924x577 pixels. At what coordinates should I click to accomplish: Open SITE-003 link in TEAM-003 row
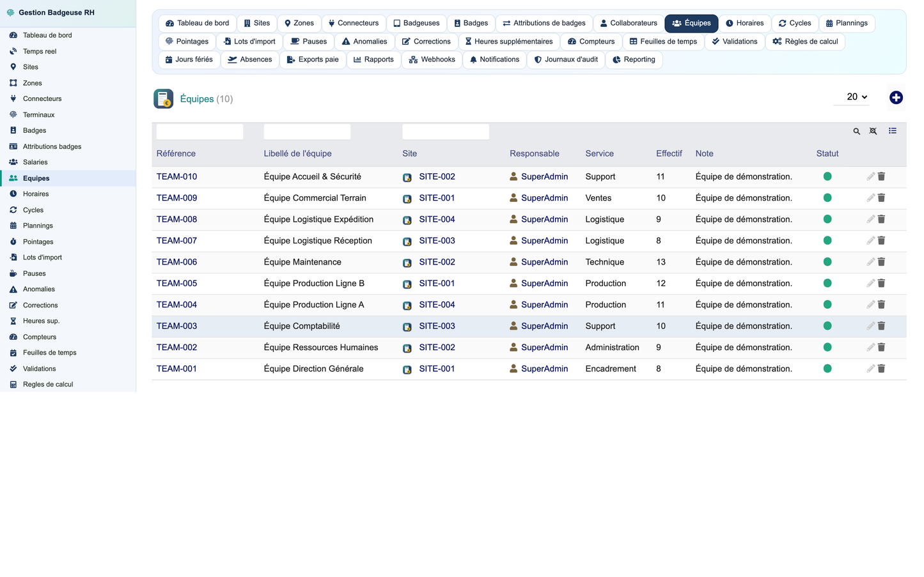(437, 326)
